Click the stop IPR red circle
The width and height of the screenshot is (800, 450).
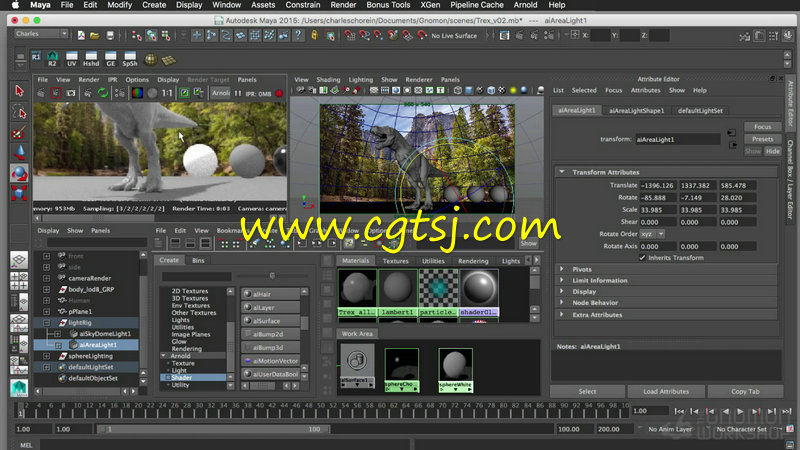(279, 93)
